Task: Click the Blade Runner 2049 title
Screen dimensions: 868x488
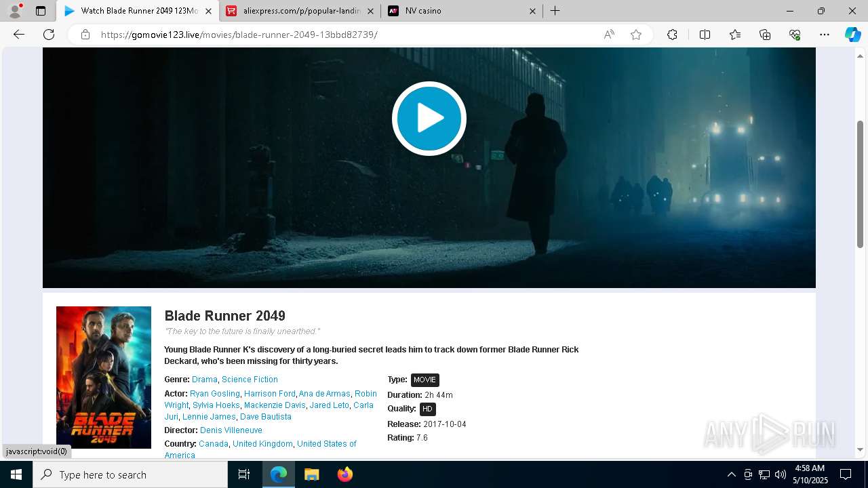Action: pyautogui.click(x=224, y=316)
